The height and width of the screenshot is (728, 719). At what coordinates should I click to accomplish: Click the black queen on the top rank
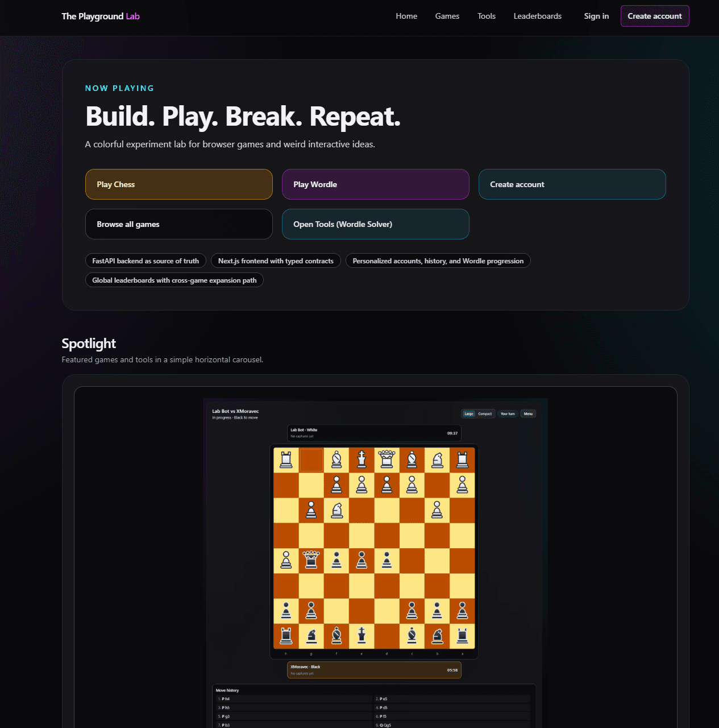click(x=386, y=459)
